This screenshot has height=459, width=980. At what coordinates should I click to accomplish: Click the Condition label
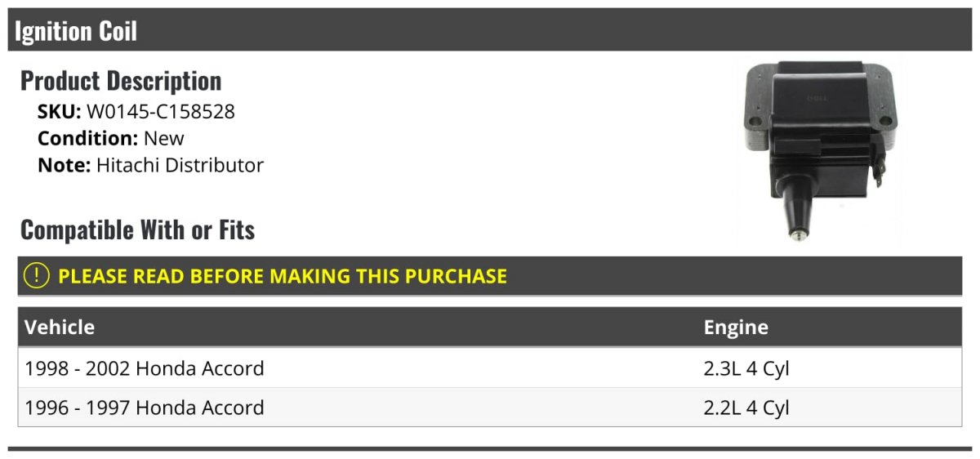87,138
